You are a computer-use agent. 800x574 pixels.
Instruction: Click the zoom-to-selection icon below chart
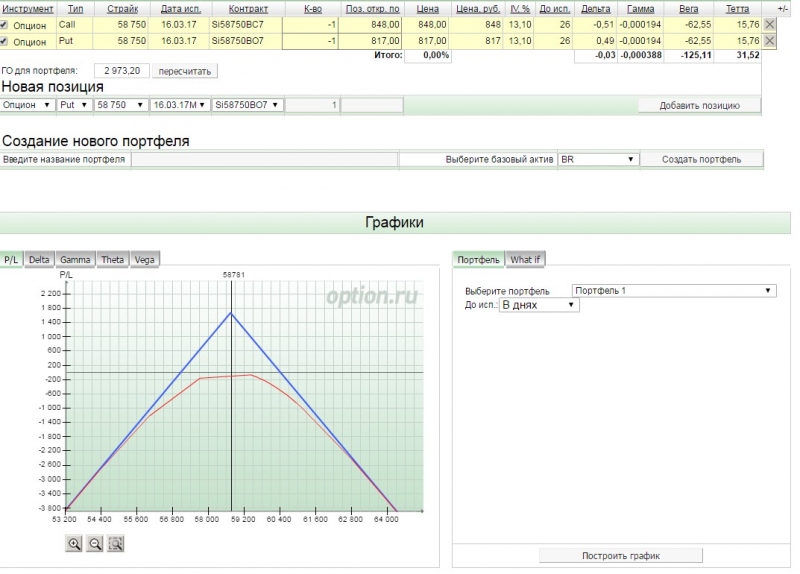click(116, 543)
